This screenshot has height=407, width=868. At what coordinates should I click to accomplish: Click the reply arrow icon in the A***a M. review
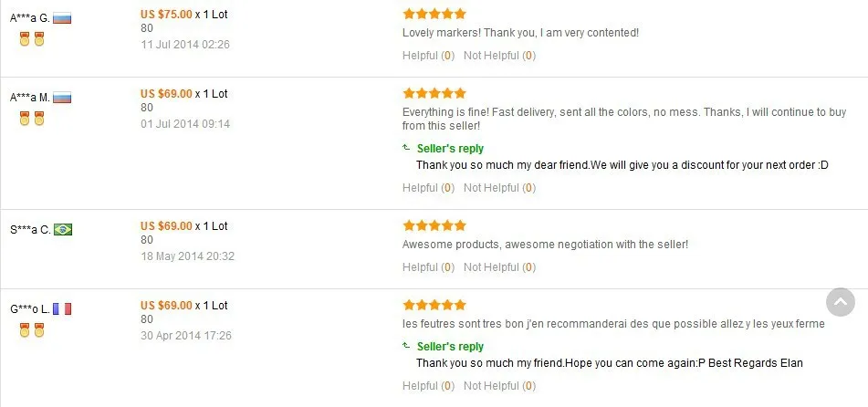tap(406, 148)
